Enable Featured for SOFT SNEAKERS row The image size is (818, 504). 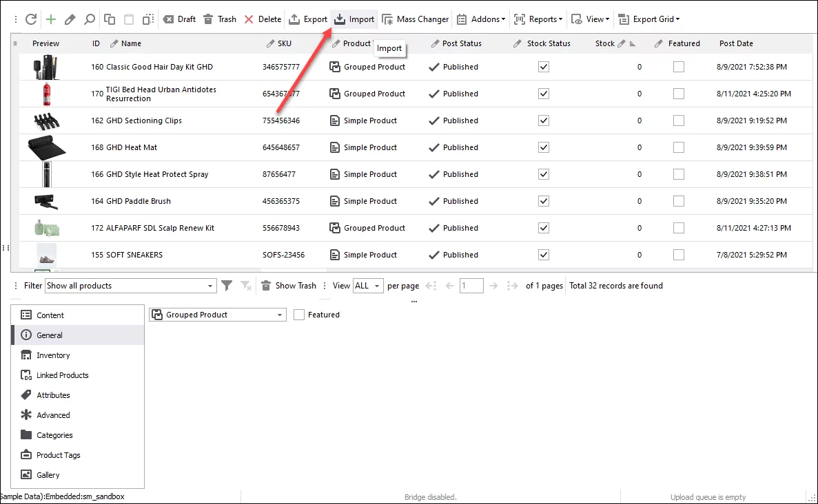[x=678, y=255]
